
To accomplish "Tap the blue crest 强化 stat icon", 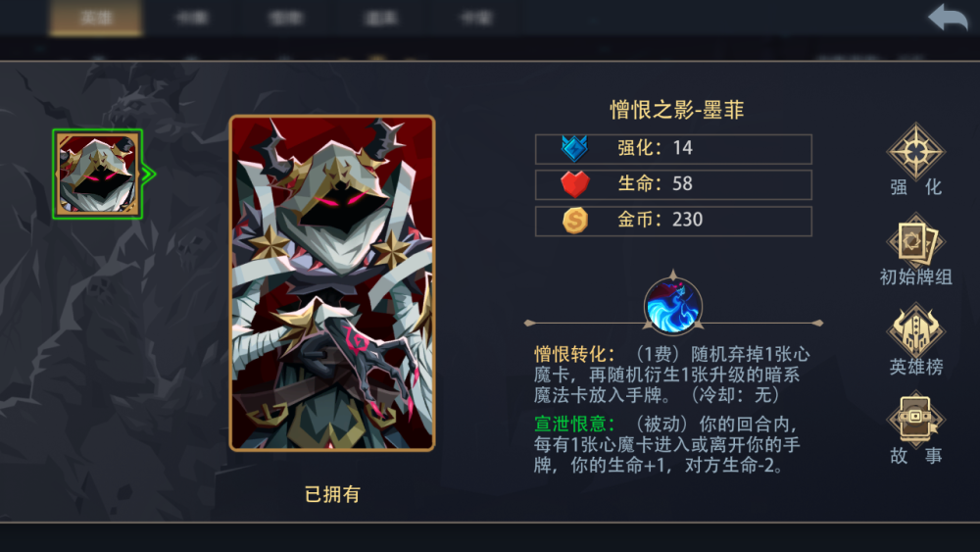I will (574, 149).
